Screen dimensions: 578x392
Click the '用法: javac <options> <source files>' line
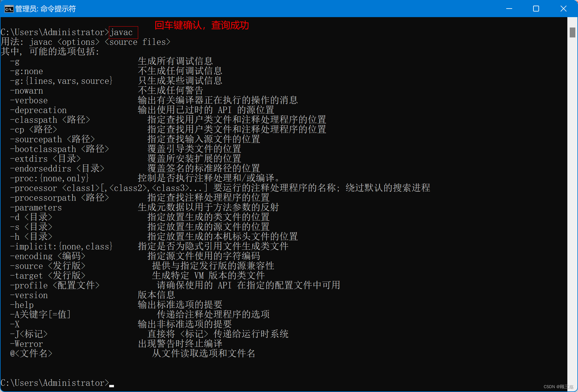86,42
